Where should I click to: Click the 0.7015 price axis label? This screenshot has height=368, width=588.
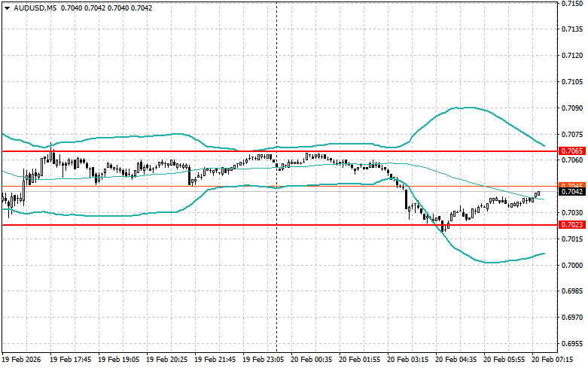coord(572,239)
